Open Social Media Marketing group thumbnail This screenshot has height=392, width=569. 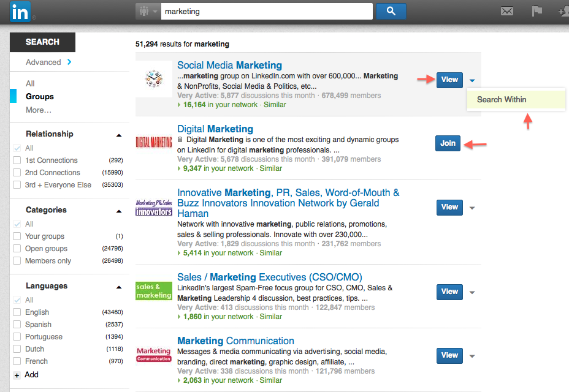click(154, 78)
